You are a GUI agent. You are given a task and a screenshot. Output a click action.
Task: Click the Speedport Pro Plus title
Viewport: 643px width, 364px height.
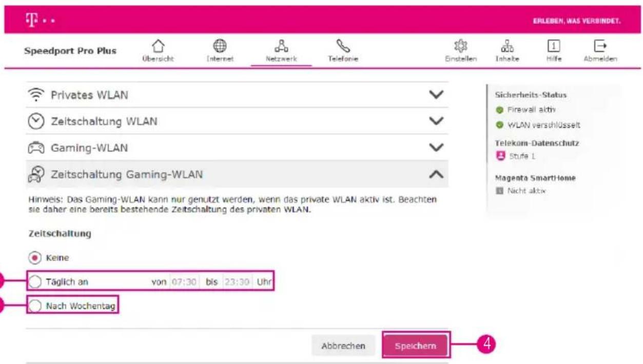point(70,51)
